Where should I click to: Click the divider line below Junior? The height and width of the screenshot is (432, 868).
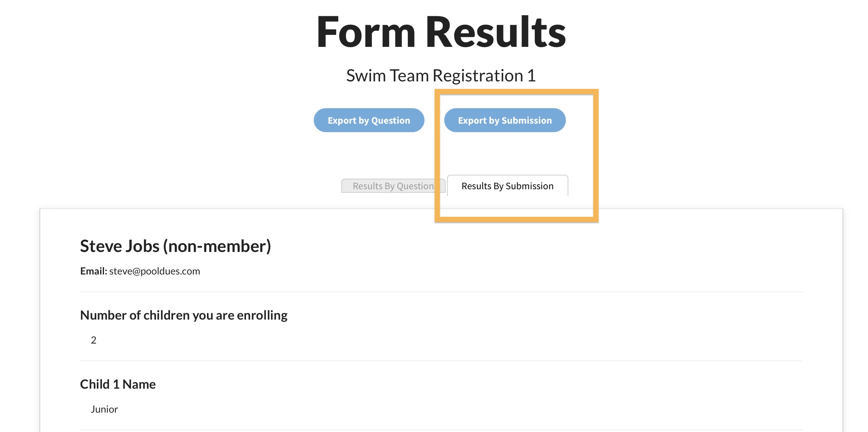(x=441, y=430)
